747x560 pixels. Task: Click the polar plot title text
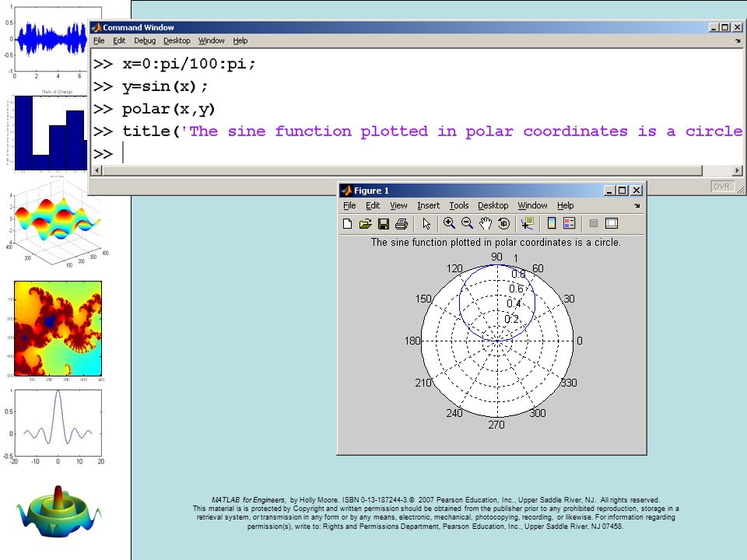496,243
